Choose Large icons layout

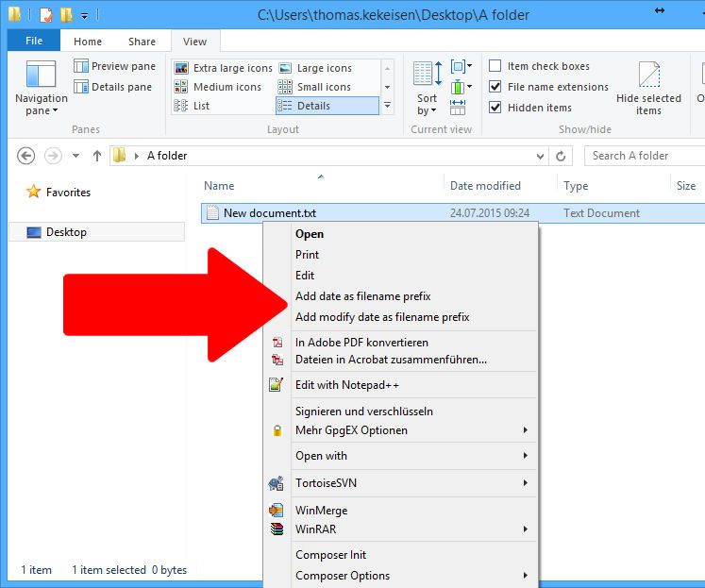(315, 68)
